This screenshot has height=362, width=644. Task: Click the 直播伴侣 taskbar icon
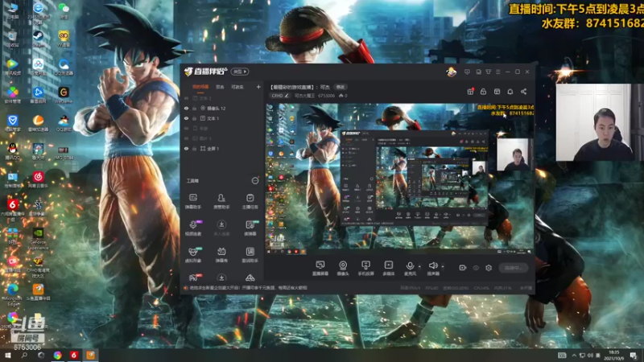tap(90, 355)
